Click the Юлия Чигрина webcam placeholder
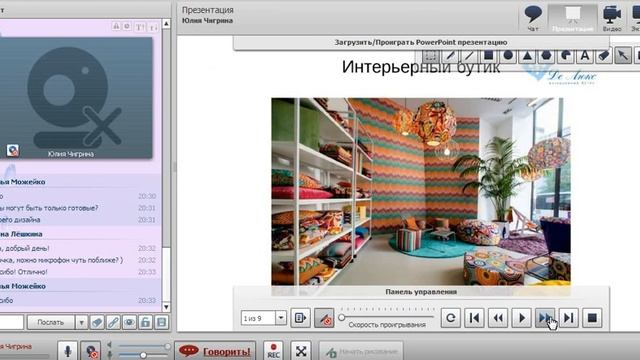Image resolution: width=640 pixels, height=360 pixels. click(76, 98)
